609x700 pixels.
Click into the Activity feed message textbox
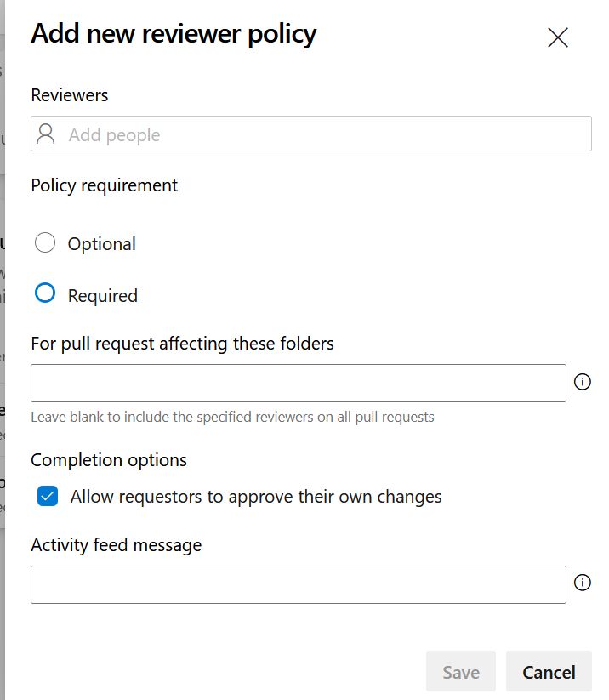(x=298, y=584)
